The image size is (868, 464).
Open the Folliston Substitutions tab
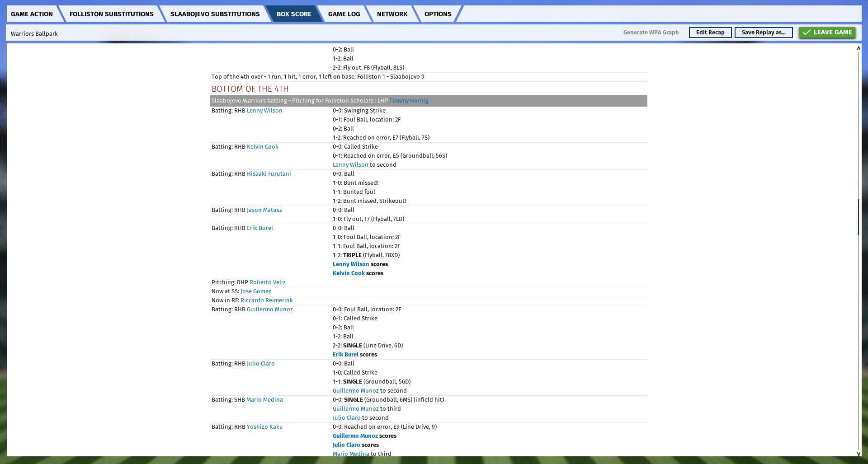111,14
